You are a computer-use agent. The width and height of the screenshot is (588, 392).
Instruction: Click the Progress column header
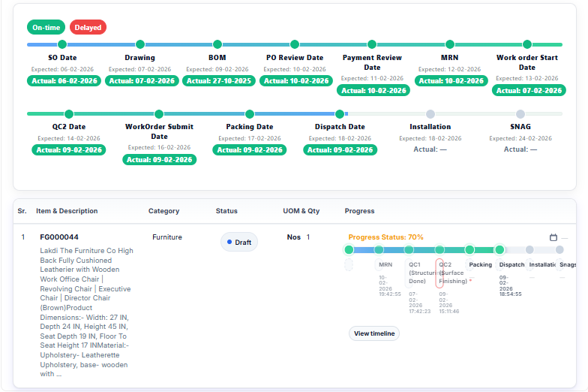pyautogui.click(x=359, y=211)
